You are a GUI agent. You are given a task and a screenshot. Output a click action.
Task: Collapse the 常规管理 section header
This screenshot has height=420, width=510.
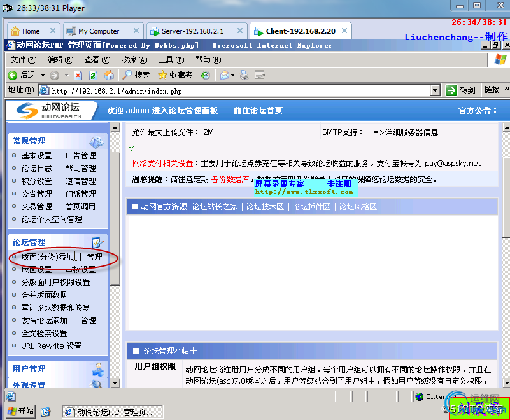pyautogui.click(x=57, y=141)
